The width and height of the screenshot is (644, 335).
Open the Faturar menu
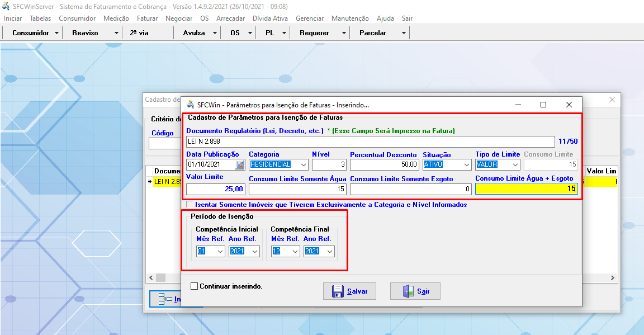click(x=147, y=18)
